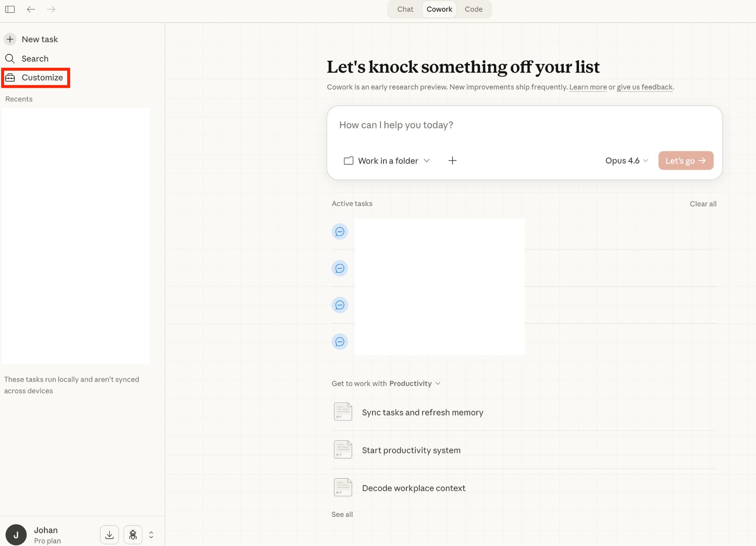Screen dimensions: 756x546
Task: Expand the account menu chevrons beside Johan
Action: pyautogui.click(x=151, y=535)
